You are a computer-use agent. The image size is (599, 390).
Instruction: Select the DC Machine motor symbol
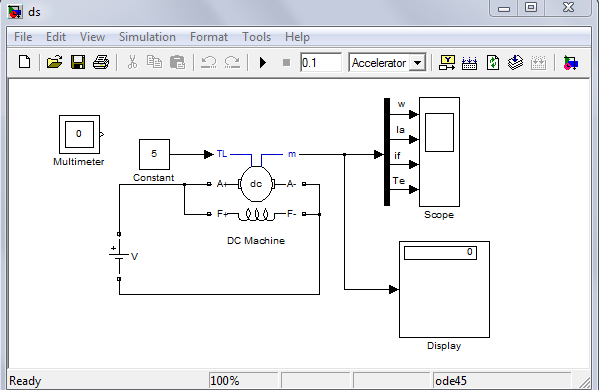click(x=256, y=184)
